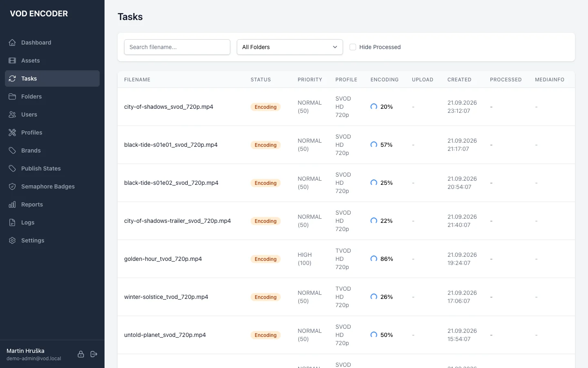
Task: Click the Mediainfo column header
Action: click(550, 80)
